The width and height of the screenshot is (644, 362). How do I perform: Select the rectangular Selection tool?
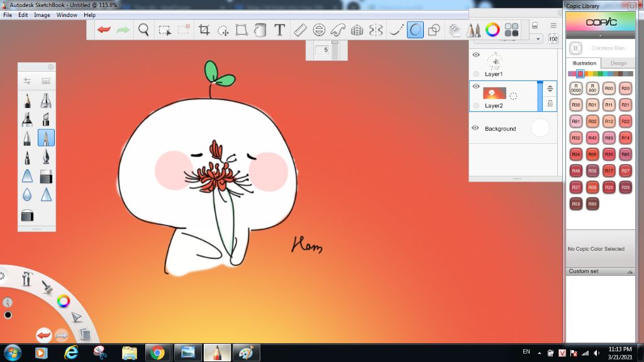point(165,30)
